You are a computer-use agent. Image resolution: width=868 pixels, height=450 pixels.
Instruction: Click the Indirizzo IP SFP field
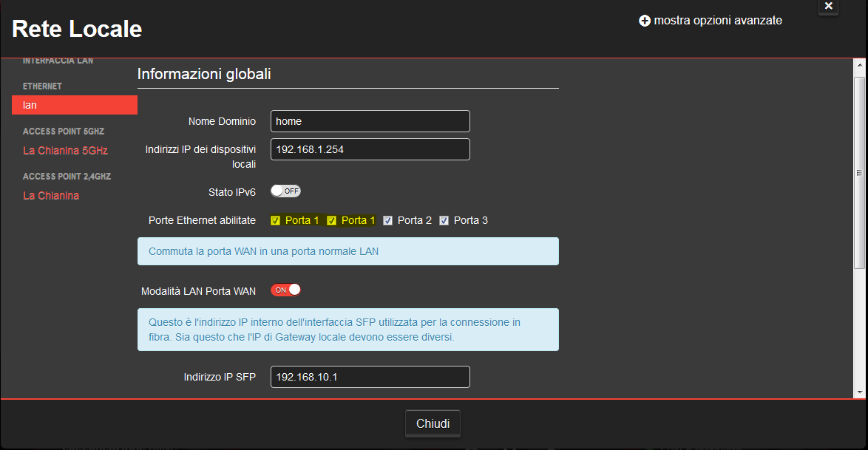click(x=370, y=377)
